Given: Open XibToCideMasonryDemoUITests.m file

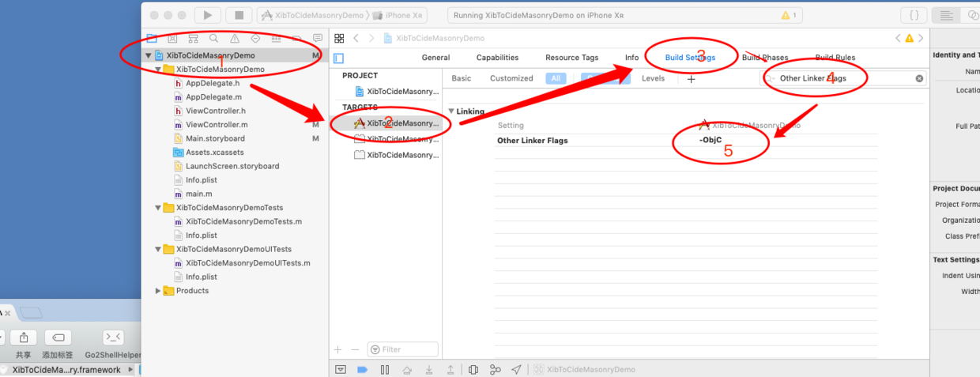Looking at the screenshot, I should coord(247,263).
